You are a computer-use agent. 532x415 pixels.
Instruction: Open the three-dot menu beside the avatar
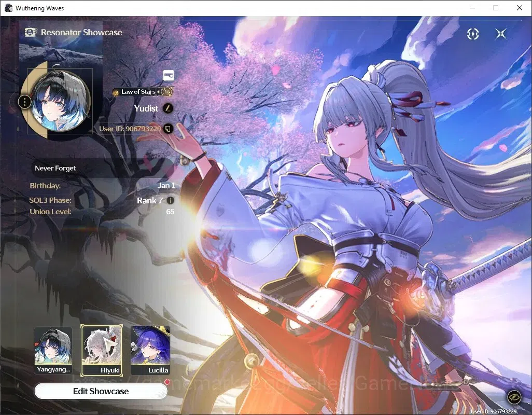point(25,102)
